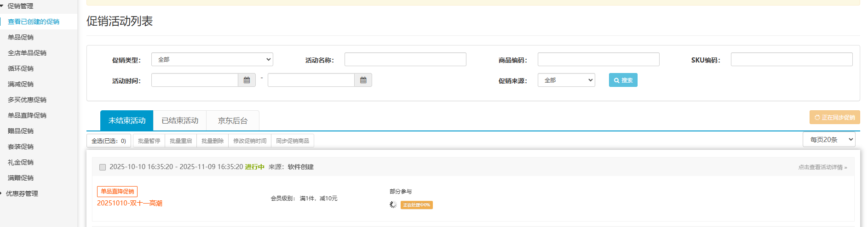868x227 pixels.
Task: Click the 批量删除 button
Action: (213, 141)
